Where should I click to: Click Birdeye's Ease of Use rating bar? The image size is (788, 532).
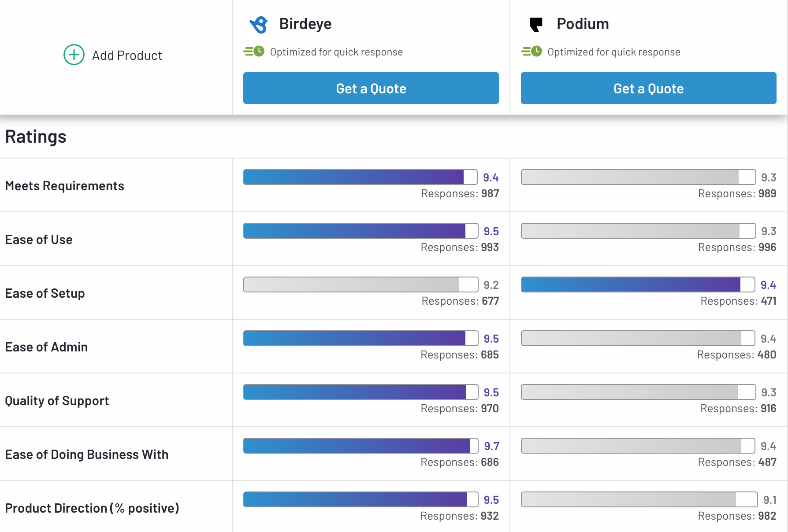(x=361, y=231)
